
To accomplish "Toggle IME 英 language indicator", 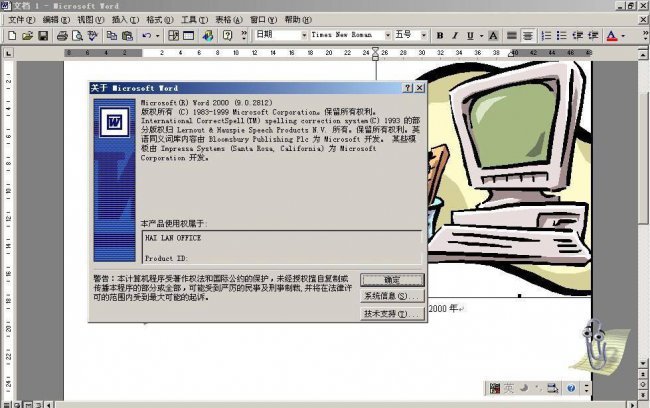I will (x=509, y=388).
